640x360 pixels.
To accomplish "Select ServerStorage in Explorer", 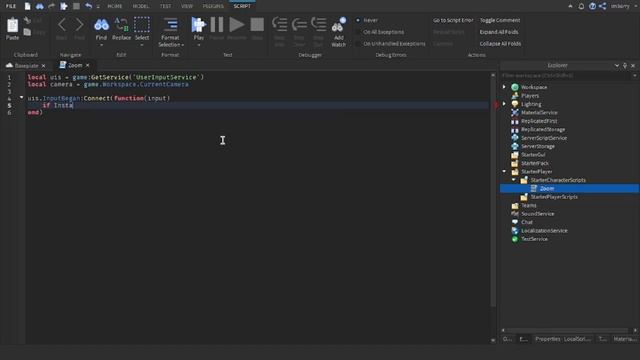I will coord(538,146).
